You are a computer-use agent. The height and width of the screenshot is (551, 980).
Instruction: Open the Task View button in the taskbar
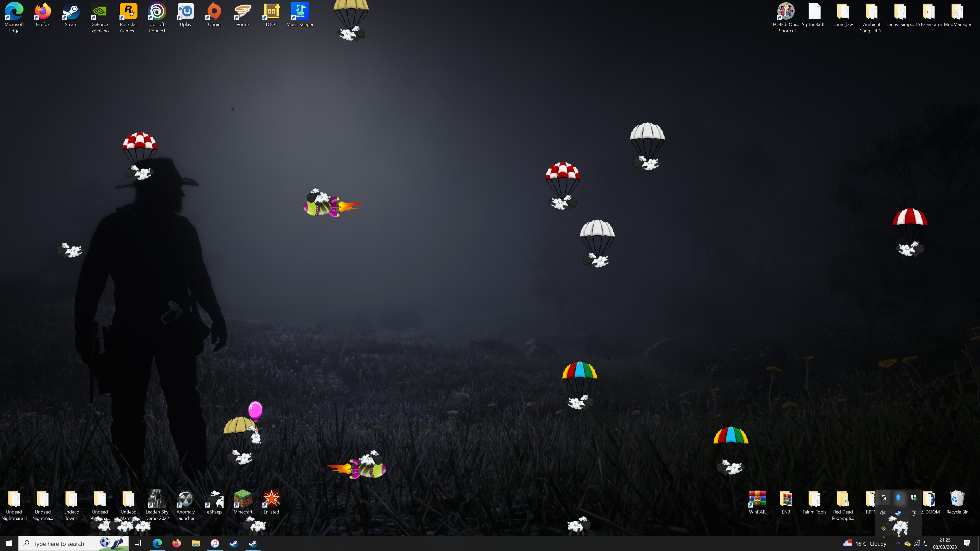138,543
